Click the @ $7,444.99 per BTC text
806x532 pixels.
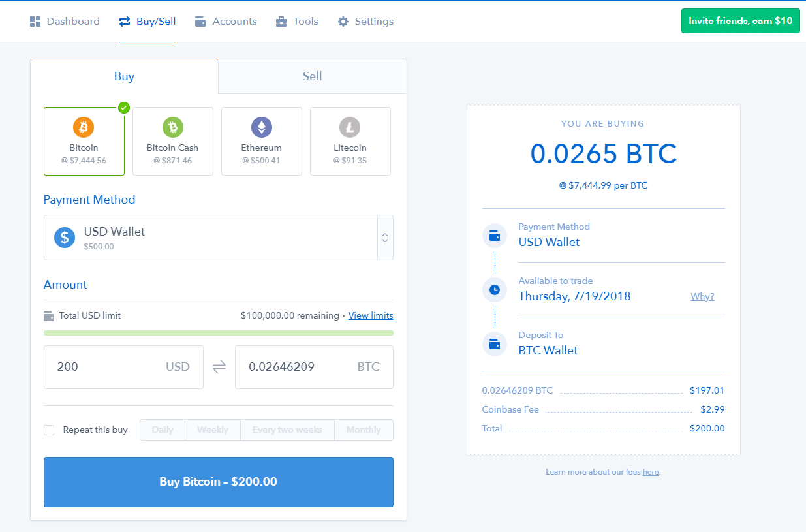point(604,186)
